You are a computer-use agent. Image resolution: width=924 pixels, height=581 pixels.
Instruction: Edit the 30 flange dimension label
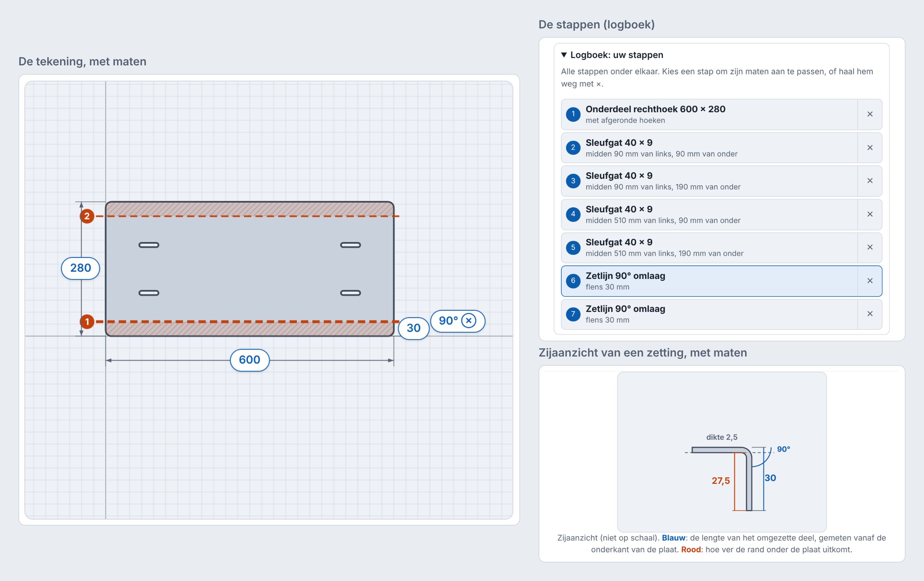413,328
